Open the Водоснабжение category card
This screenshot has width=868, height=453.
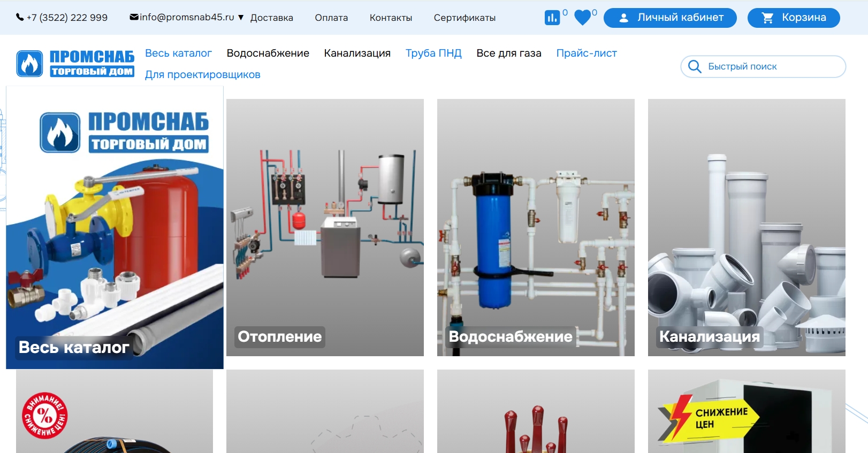click(536, 227)
